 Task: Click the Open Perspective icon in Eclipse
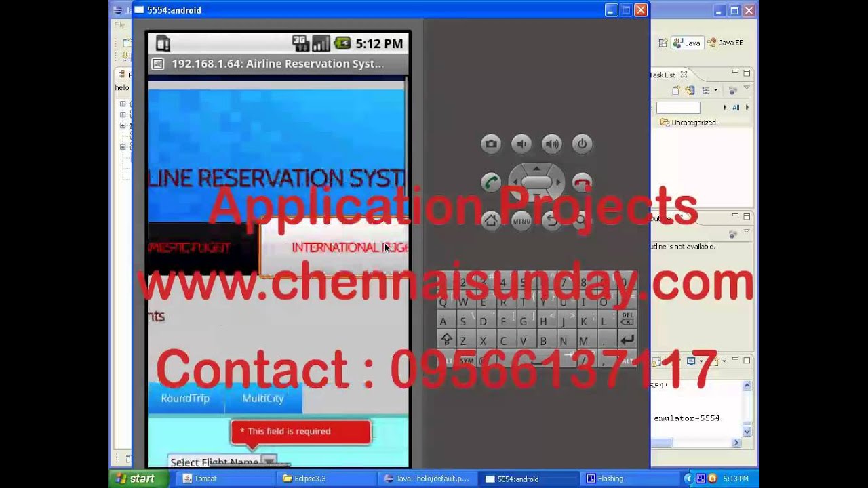click(x=663, y=43)
